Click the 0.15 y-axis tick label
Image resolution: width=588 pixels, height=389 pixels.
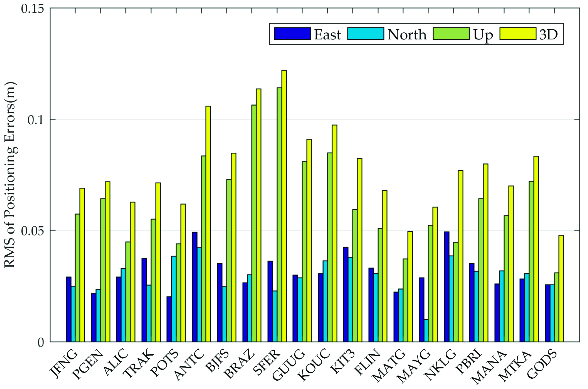pos(32,9)
